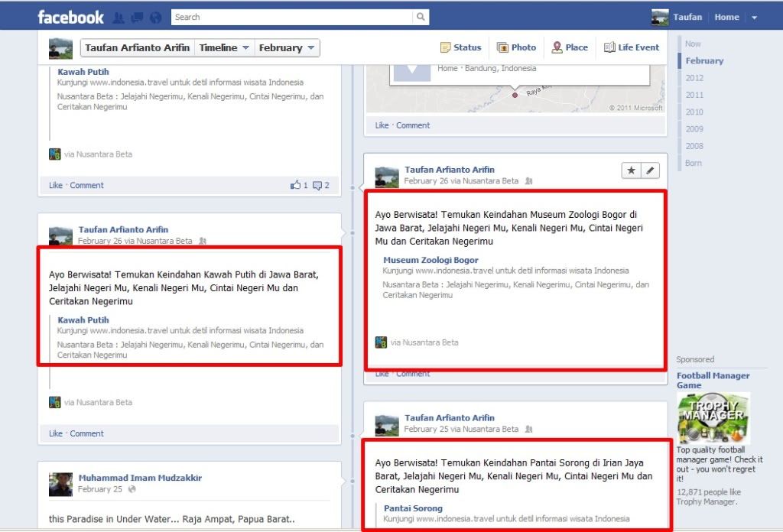Jump to 2009 in the timeline navigator
The width and height of the screenshot is (783, 532).
694,128
